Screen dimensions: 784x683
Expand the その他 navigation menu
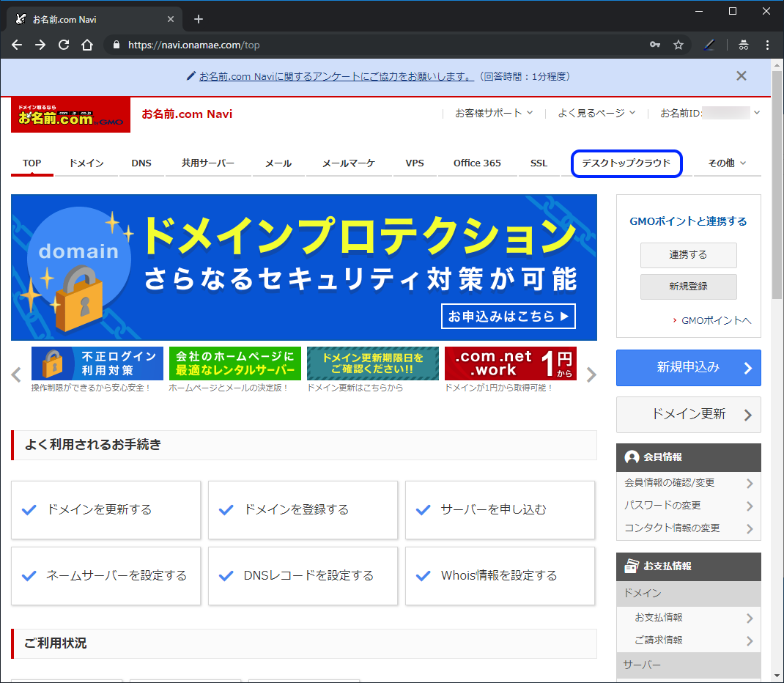click(727, 163)
